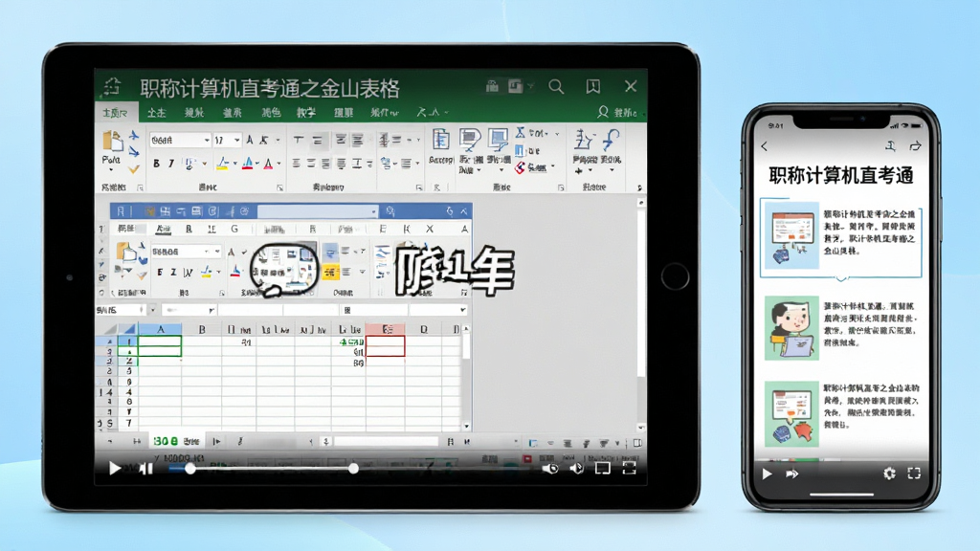Screen dimensions: 980x551
Task: Open picture-in-picture rectangle icon on tablet video
Action: [603, 468]
